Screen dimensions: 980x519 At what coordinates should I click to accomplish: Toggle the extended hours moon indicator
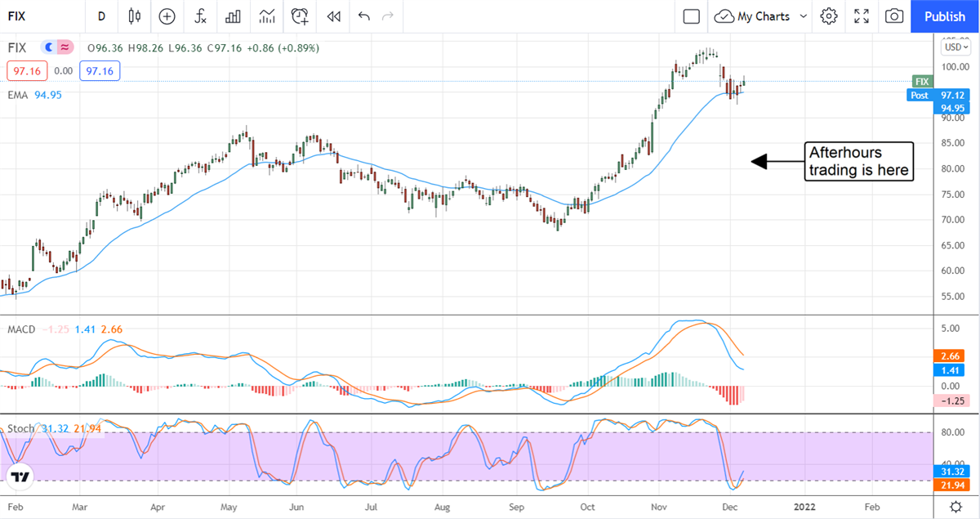(x=48, y=47)
